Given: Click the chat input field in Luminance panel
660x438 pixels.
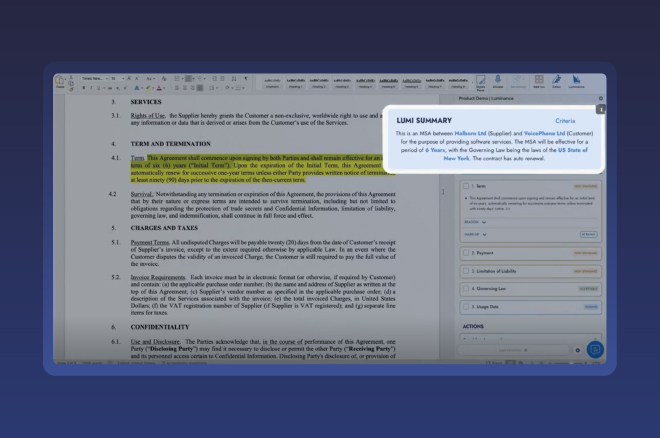Looking at the screenshot, I should pyautogui.click(x=513, y=350).
